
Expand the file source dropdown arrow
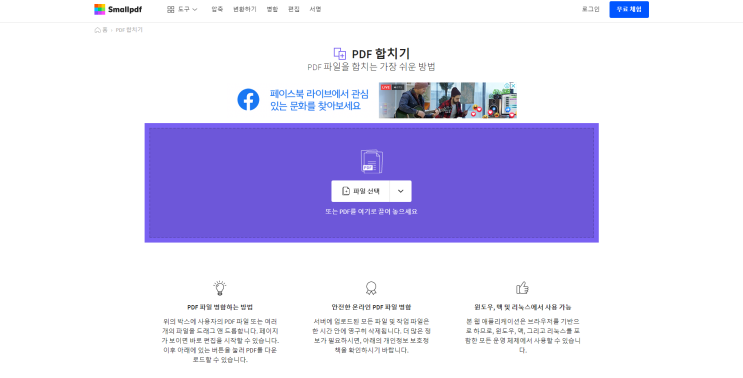[x=400, y=191]
